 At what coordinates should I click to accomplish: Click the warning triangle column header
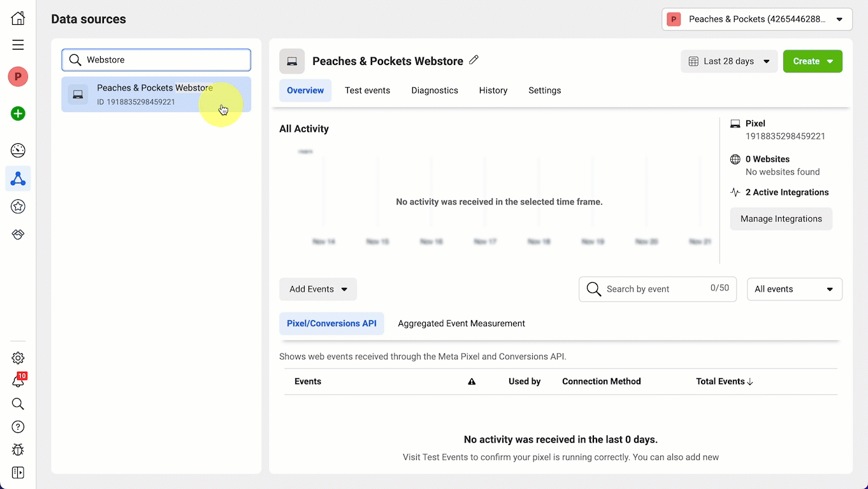pos(472,381)
